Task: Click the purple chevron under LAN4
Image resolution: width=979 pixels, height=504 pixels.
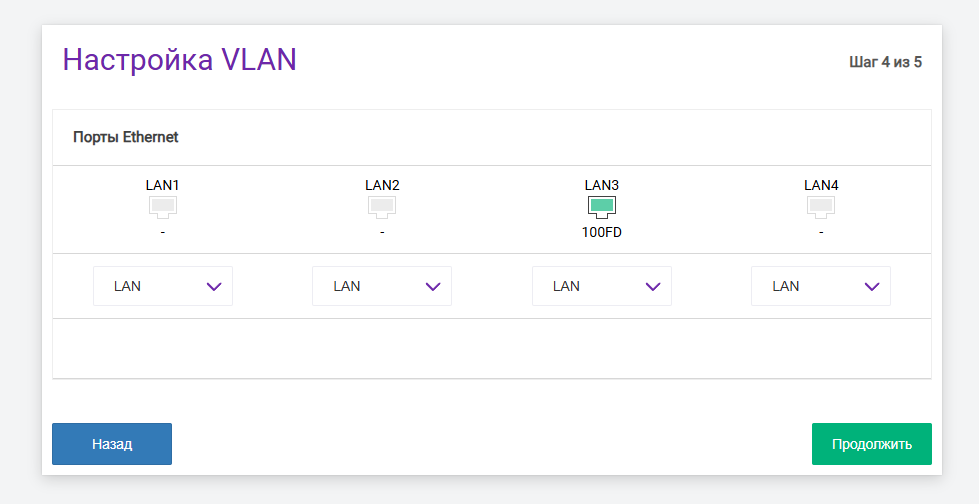Action: pyautogui.click(x=872, y=287)
